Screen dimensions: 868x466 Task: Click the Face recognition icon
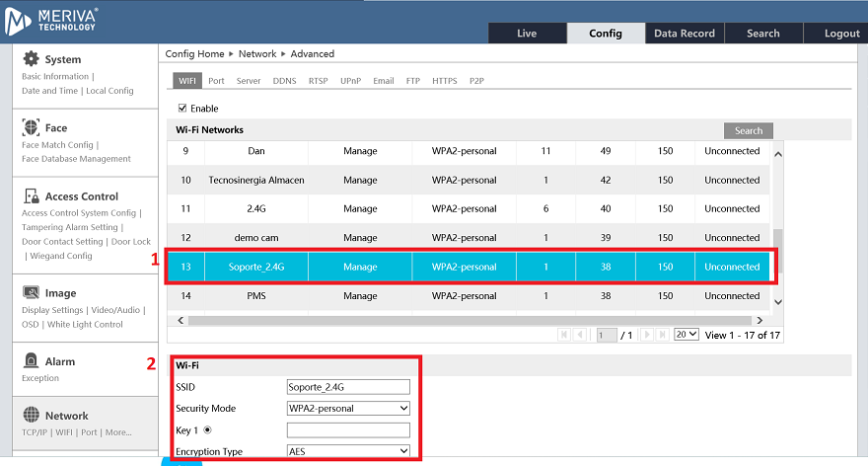[x=31, y=127]
